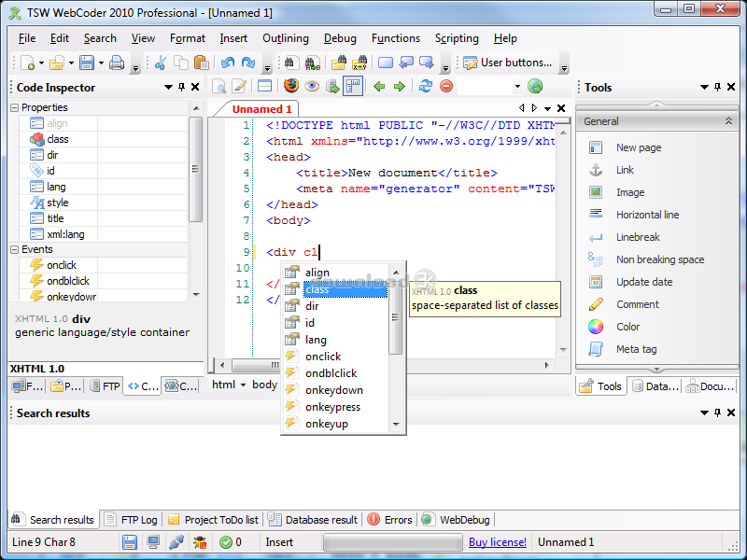Image resolution: width=747 pixels, height=560 pixels.
Task: Click the Open file folder icon
Action: coord(56,63)
